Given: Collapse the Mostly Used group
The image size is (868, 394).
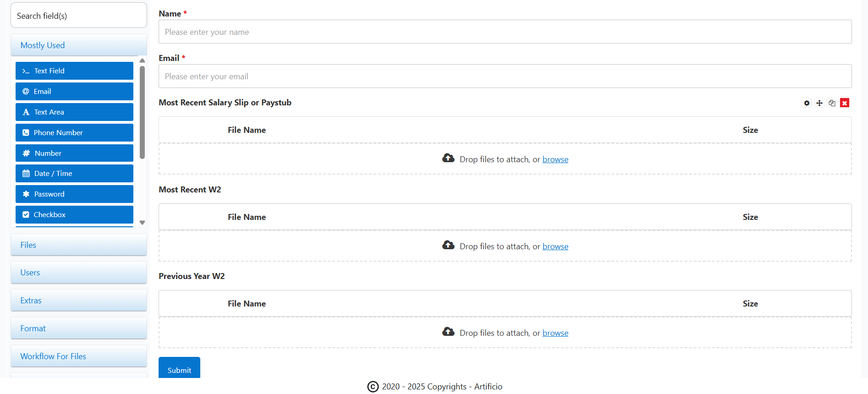Looking at the screenshot, I should coord(78,45).
